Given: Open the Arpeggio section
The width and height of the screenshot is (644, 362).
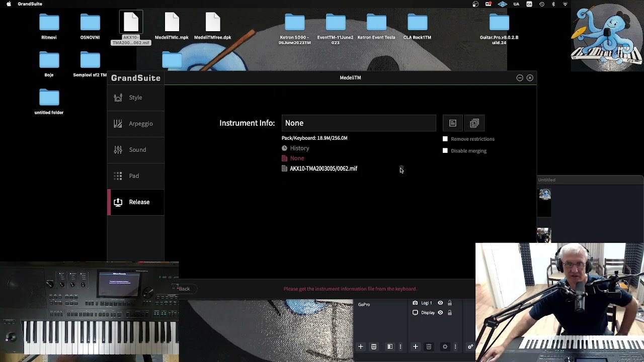Looking at the screenshot, I should (x=135, y=124).
